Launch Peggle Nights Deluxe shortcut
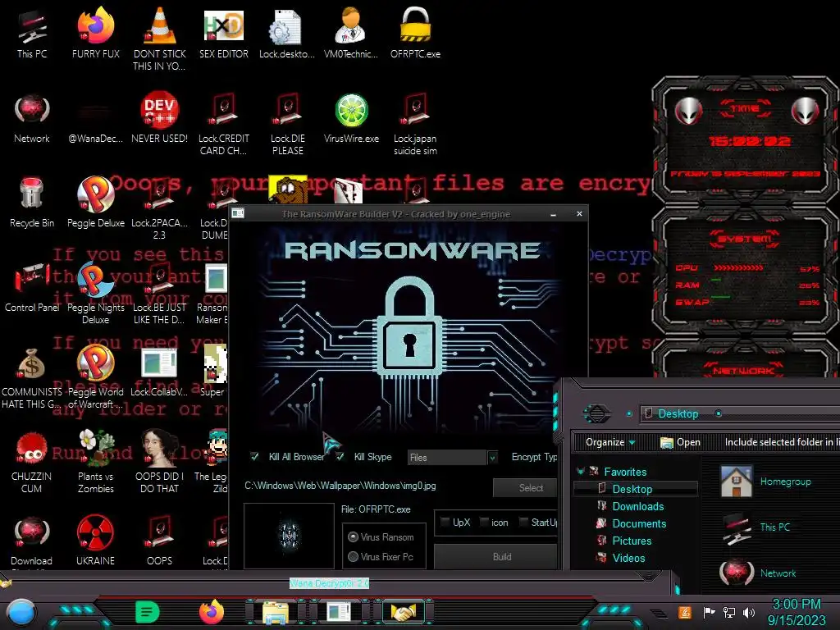The image size is (840, 630). point(96,293)
